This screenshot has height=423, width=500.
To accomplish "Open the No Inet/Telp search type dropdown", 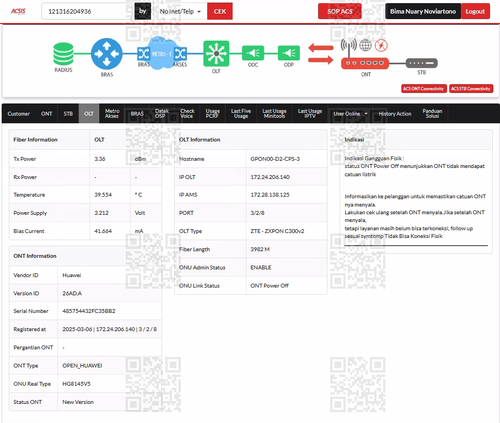I will 180,11.
